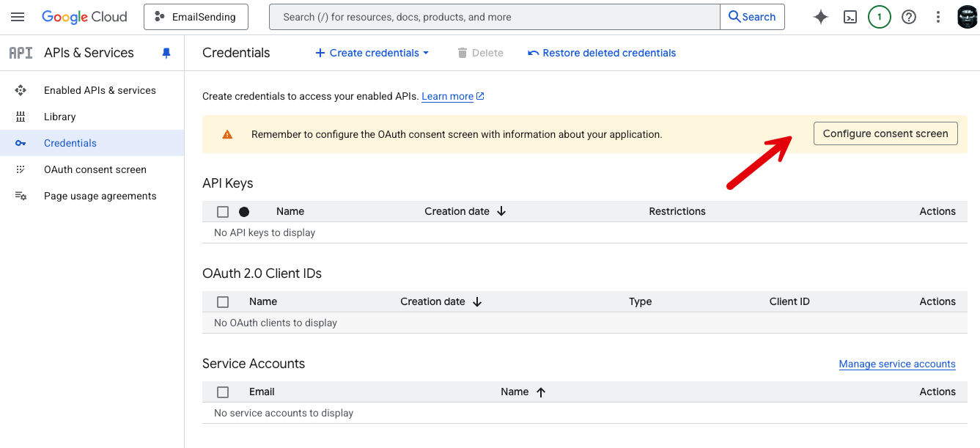Image resolution: width=980 pixels, height=448 pixels.
Task: Click the Configure consent screen button
Action: (x=885, y=133)
